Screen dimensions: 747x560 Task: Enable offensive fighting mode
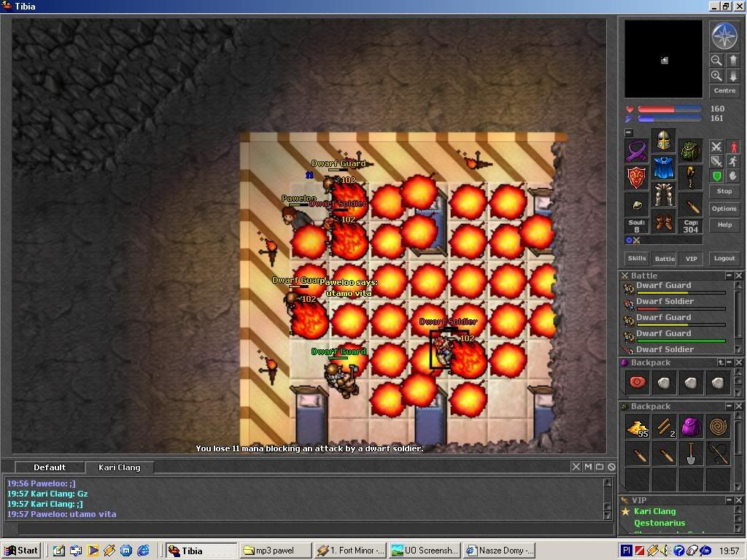click(x=716, y=147)
